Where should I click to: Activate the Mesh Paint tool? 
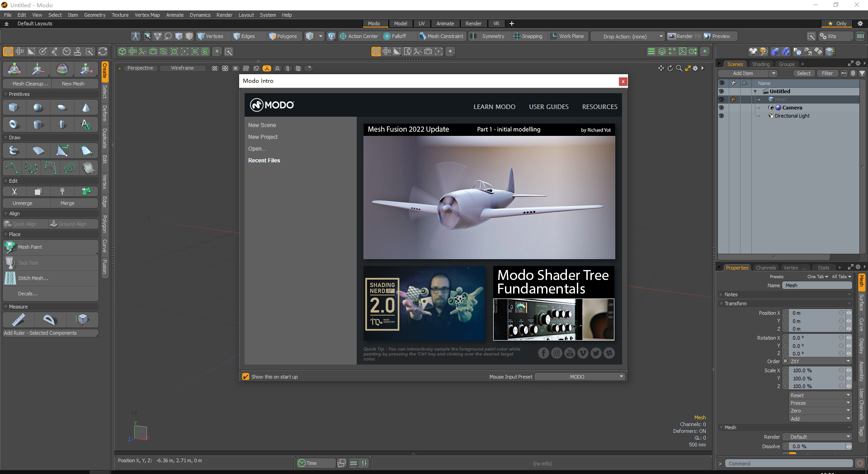30,247
